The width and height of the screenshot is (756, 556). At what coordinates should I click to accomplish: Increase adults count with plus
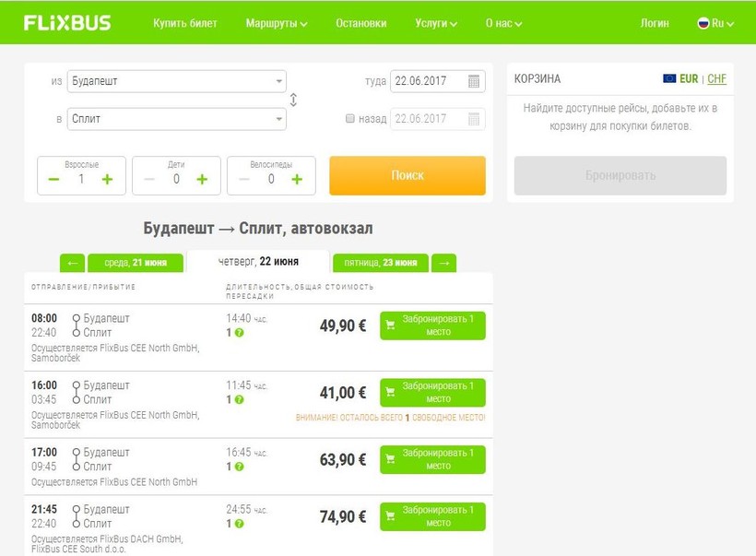tap(107, 180)
